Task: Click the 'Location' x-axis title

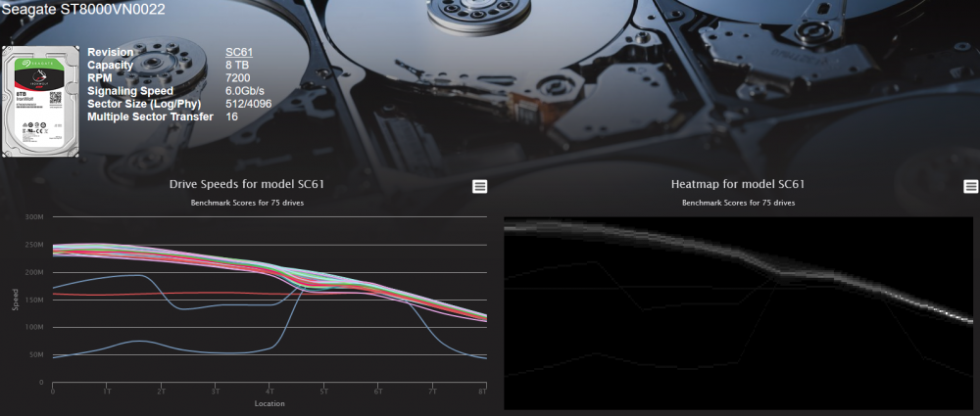Action: click(269, 403)
